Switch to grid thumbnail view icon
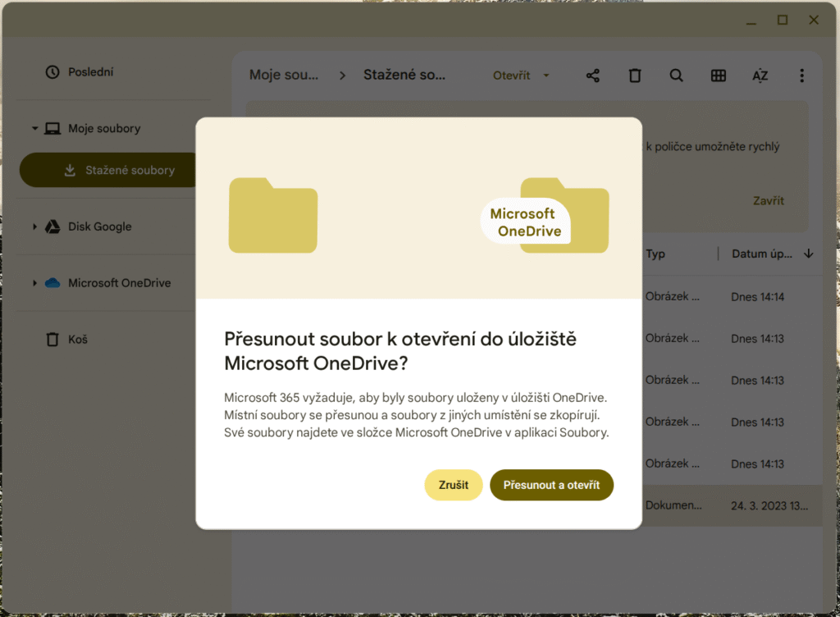The height and width of the screenshot is (617, 840). (x=719, y=75)
